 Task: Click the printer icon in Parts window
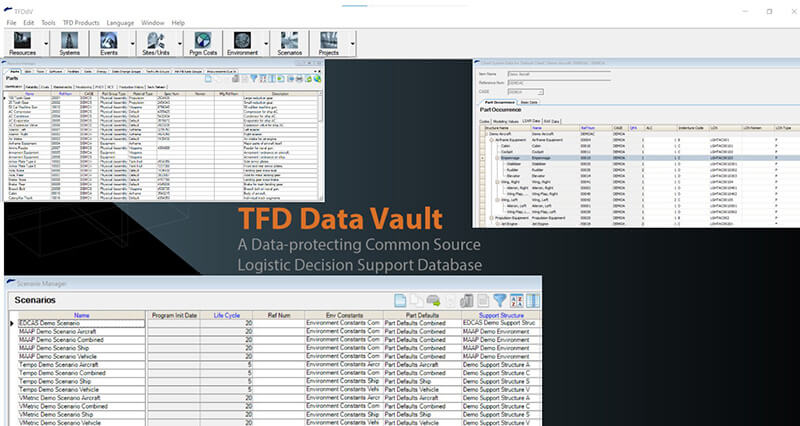(x=299, y=79)
